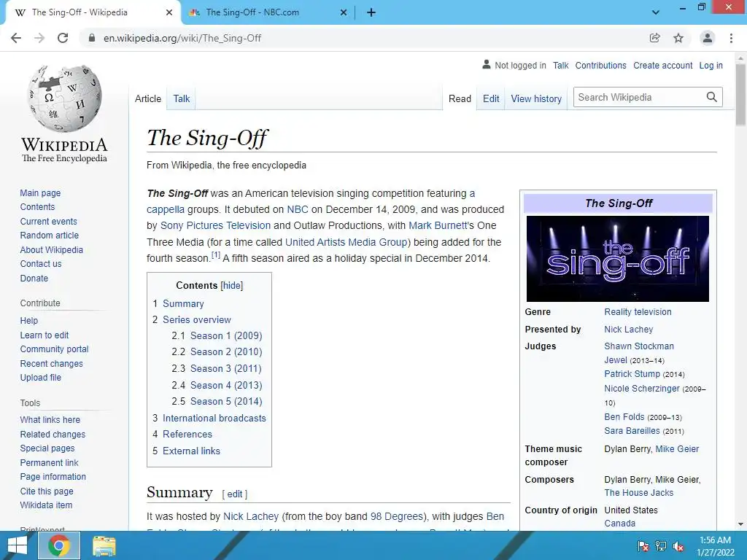Click the Wikipedia search magnifier icon

click(x=712, y=97)
